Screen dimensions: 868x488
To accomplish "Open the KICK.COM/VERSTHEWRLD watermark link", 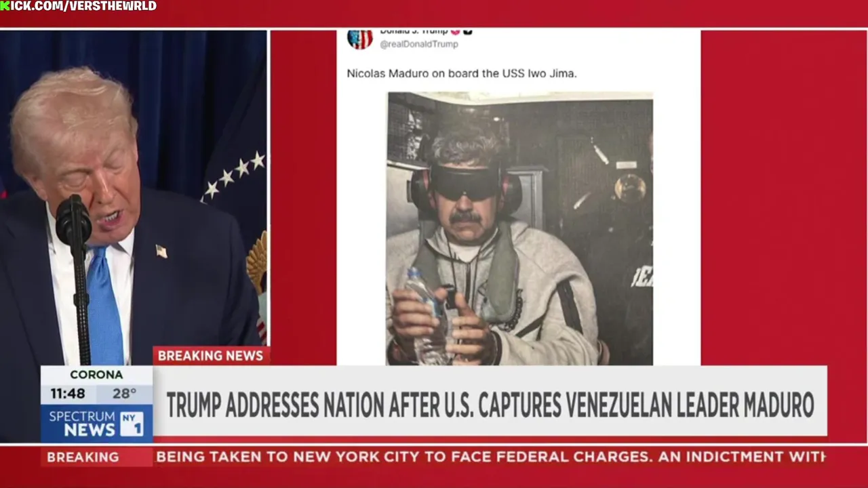I will tap(78, 6).
